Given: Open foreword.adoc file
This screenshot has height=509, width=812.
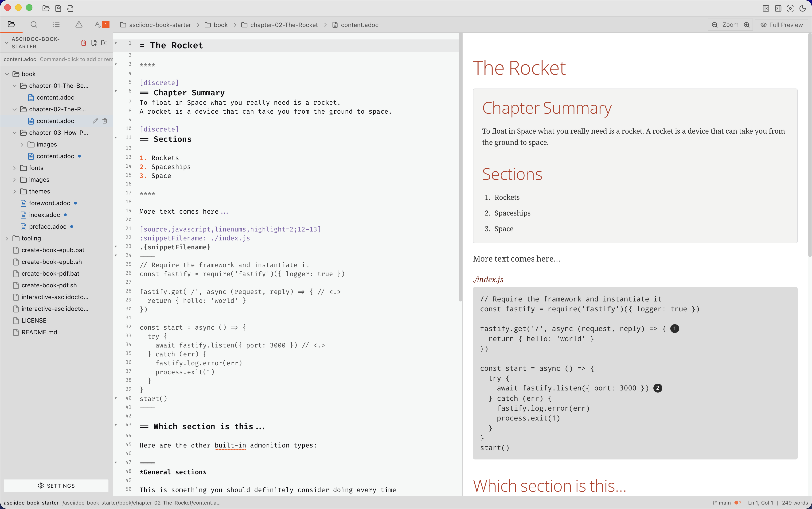Looking at the screenshot, I should pyautogui.click(x=49, y=203).
